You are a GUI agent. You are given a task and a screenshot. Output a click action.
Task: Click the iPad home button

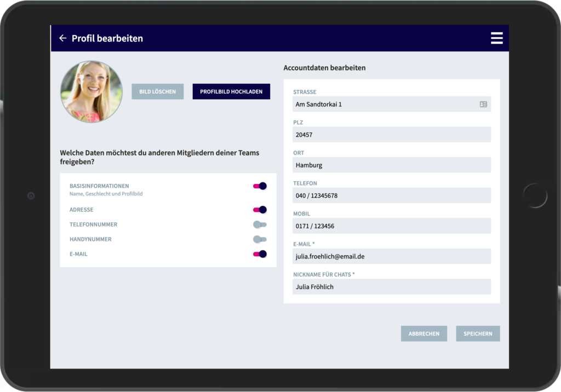coord(535,195)
